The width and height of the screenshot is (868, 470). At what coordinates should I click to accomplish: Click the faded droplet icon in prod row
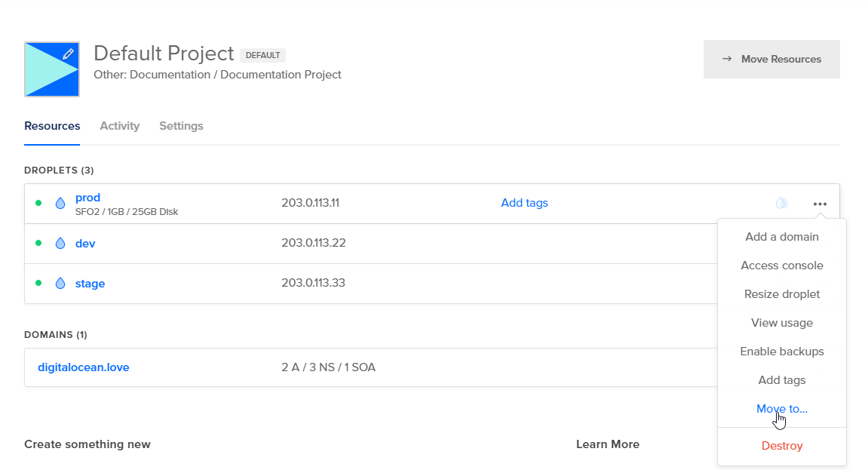[x=781, y=203]
